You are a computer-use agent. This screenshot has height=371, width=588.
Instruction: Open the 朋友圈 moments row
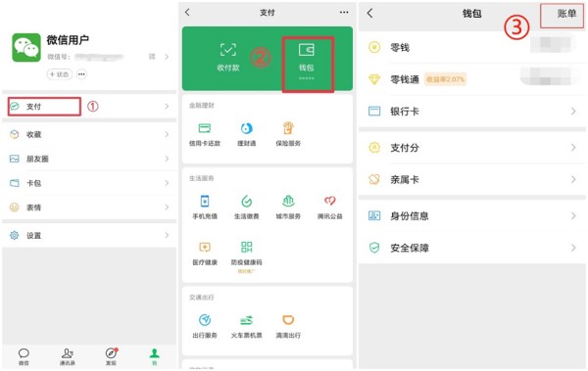pyautogui.click(x=89, y=159)
